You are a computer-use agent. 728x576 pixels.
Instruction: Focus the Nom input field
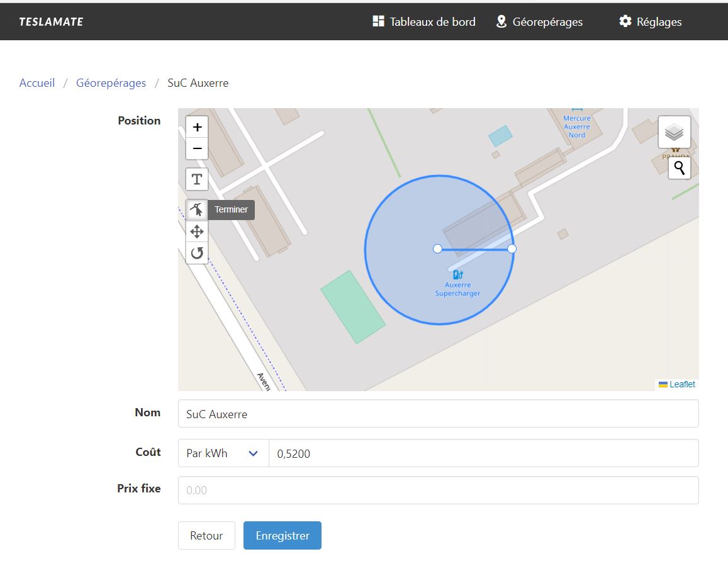(439, 414)
